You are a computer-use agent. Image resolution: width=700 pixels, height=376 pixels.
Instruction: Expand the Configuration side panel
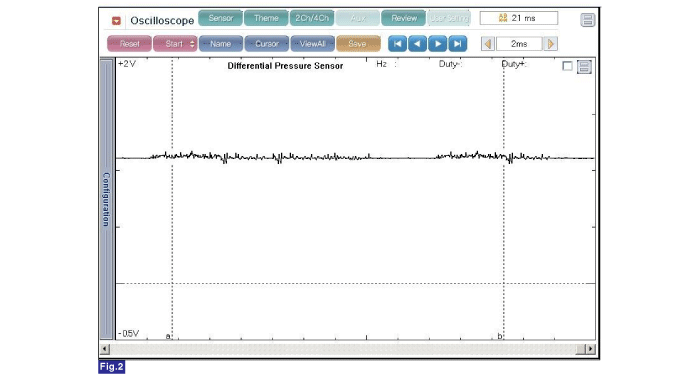click(106, 199)
